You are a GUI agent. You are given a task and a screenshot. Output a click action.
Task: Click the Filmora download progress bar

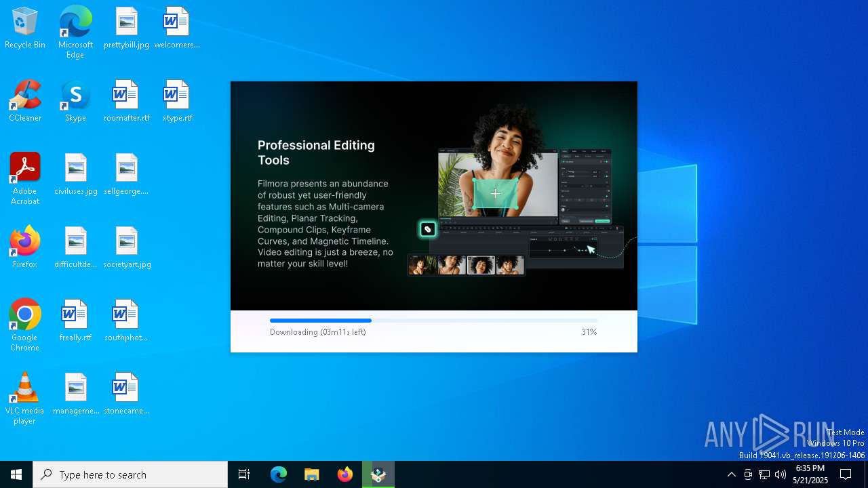point(434,321)
